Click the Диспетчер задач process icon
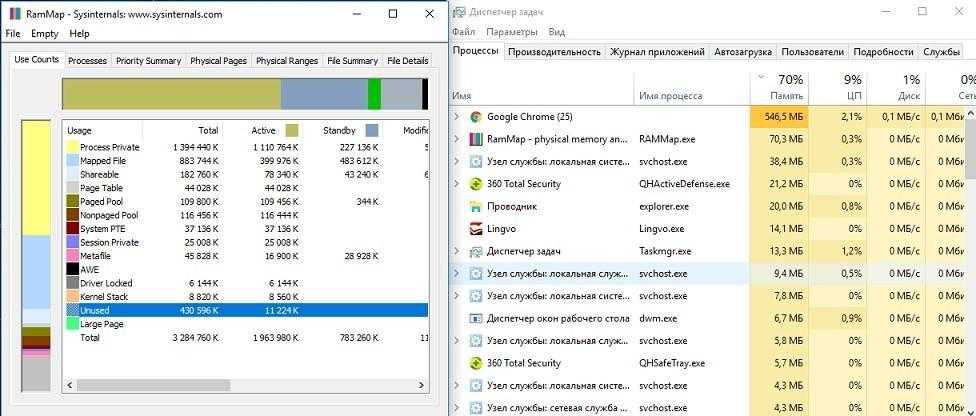This screenshot has width=976, height=416. click(476, 251)
